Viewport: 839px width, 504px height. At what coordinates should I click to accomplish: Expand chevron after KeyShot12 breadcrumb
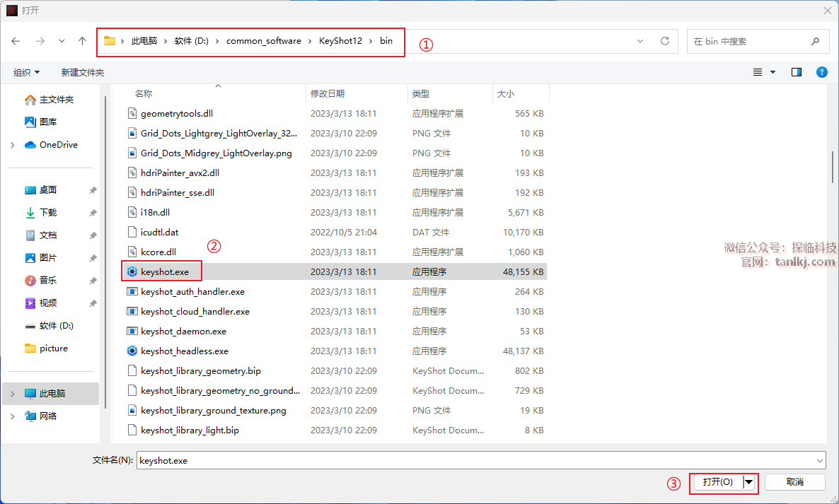tap(371, 41)
